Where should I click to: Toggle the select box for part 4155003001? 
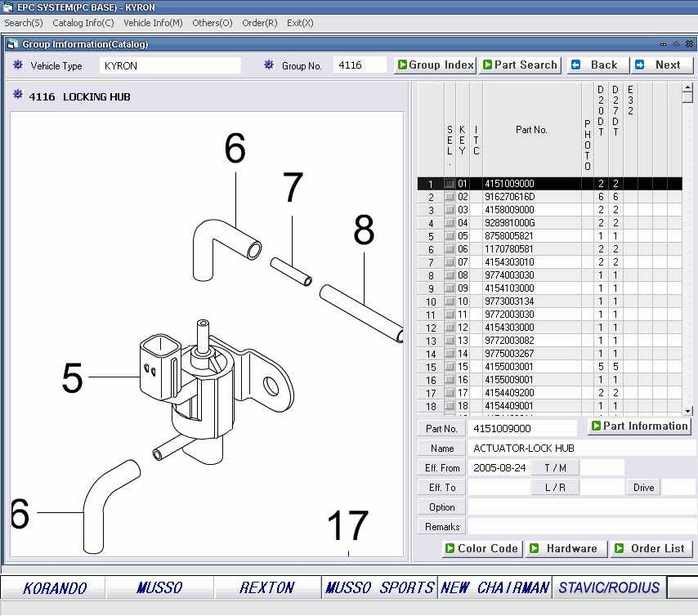point(450,367)
